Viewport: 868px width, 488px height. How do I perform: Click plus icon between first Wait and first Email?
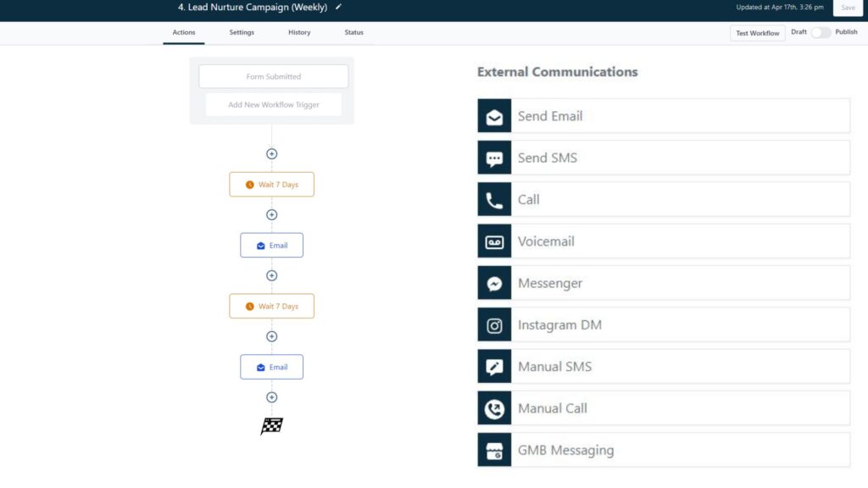point(272,214)
